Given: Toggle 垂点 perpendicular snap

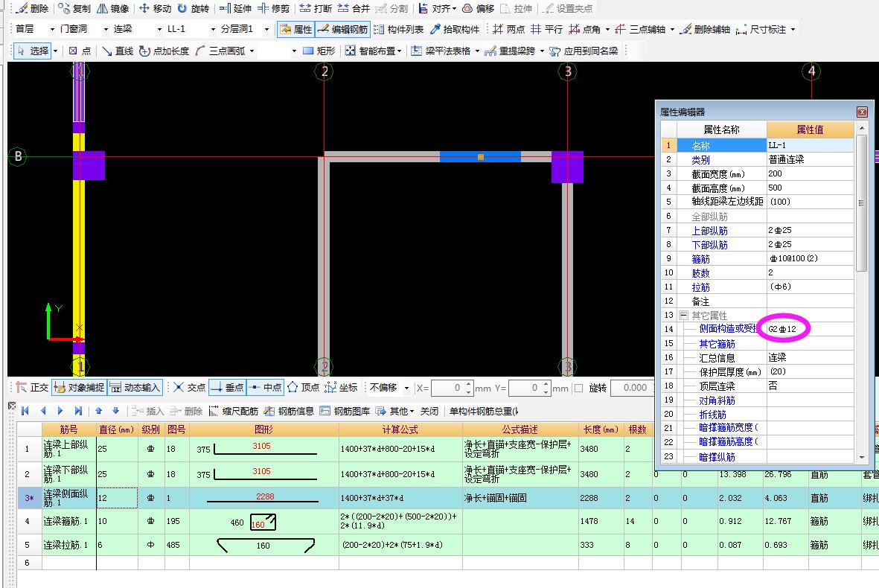Looking at the screenshot, I should [227, 387].
